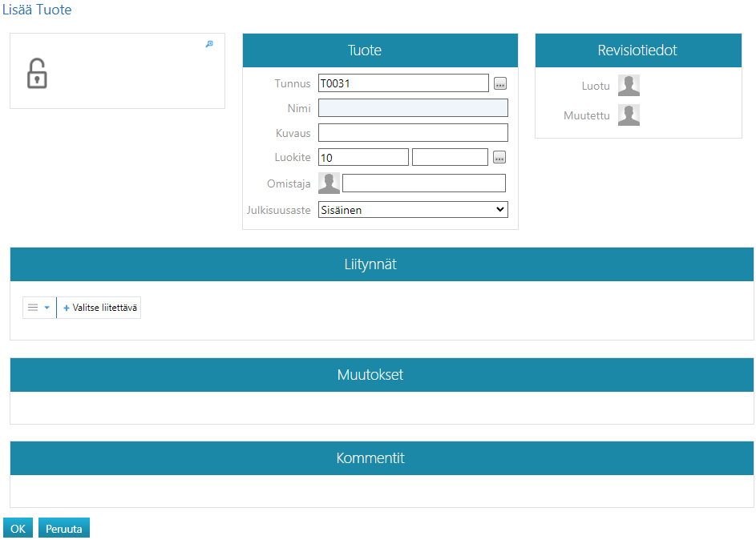The width and height of the screenshot is (756, 540).
Task: Click the Luotu user avatar
Action: (629, 86)
